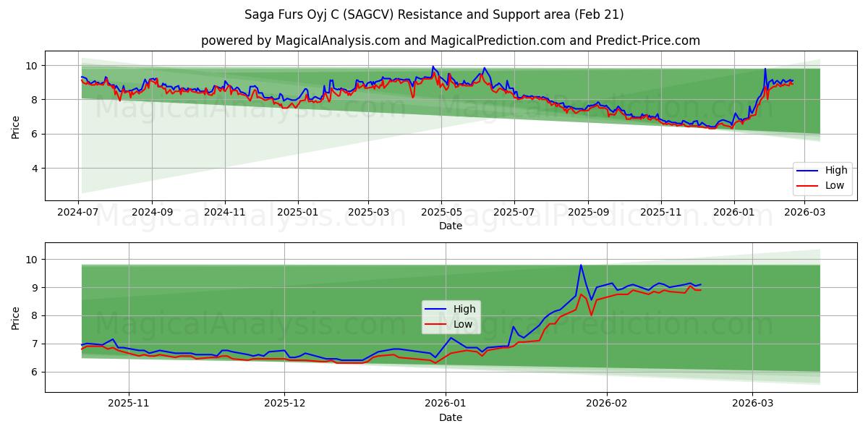Click the blue price spike near 2026-02

tap(581, 266)
